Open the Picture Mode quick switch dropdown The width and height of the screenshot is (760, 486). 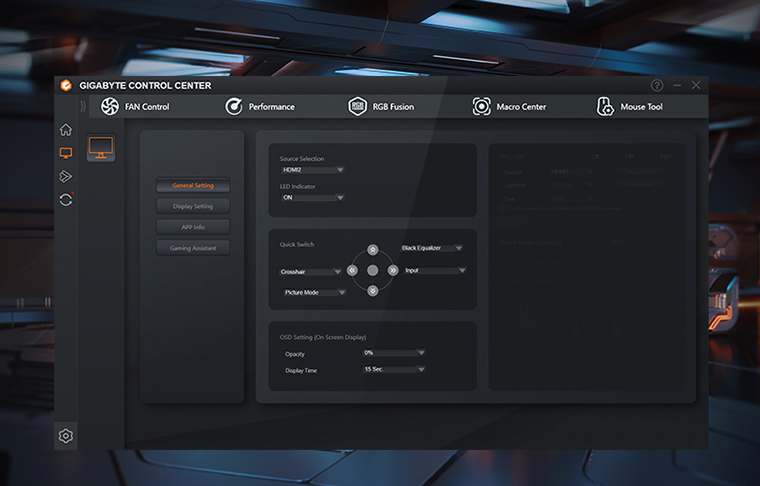pyautogui.click(x=314, y=292)
